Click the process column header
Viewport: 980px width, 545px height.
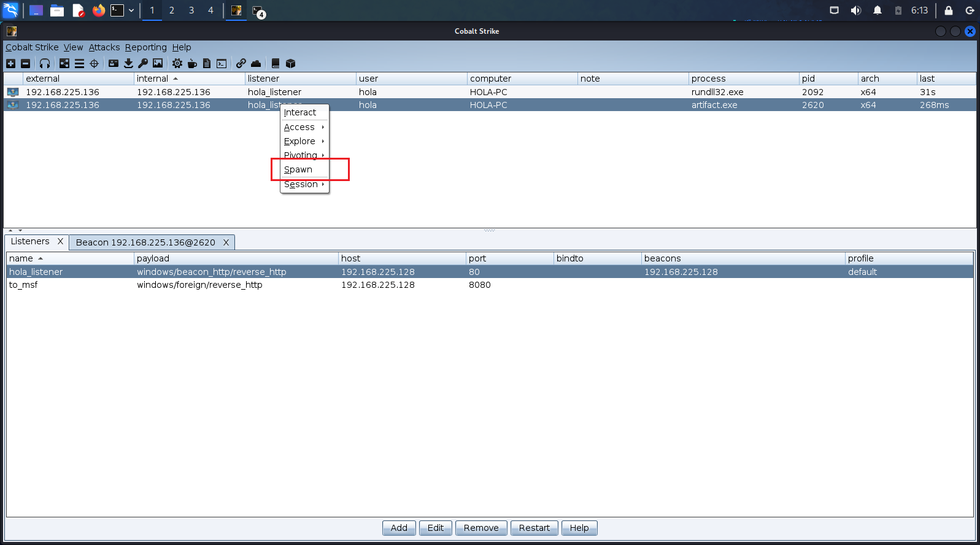pyautogui.click(x=744, y=79)
